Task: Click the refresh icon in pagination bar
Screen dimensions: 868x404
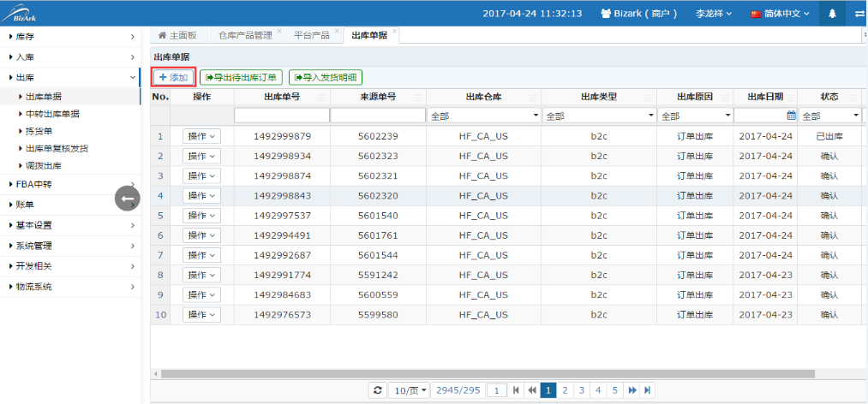Action: click(378, 390)
